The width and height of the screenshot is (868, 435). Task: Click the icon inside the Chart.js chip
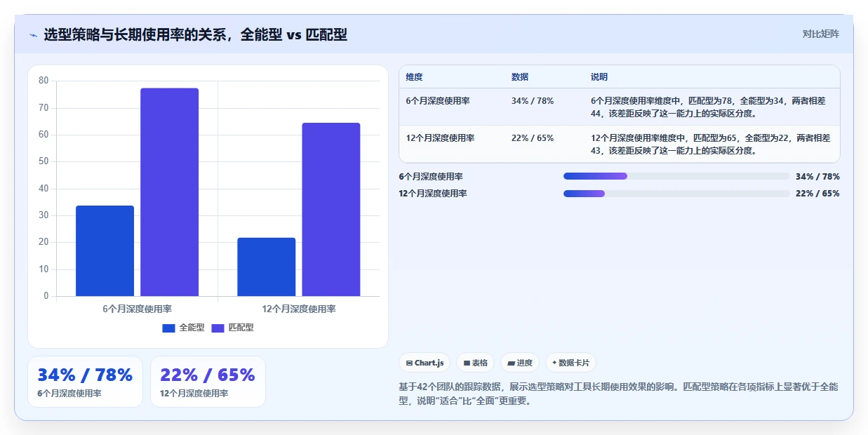point(409,363)
